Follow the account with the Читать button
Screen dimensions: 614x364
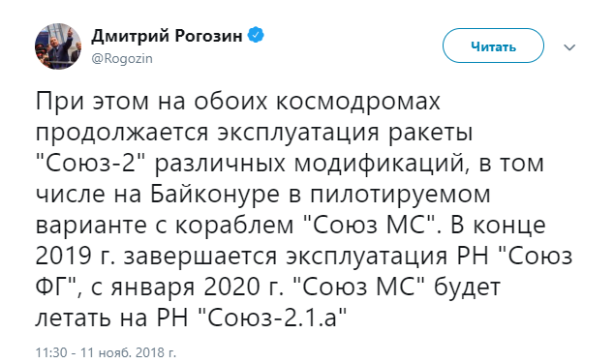tap(493, 45)
